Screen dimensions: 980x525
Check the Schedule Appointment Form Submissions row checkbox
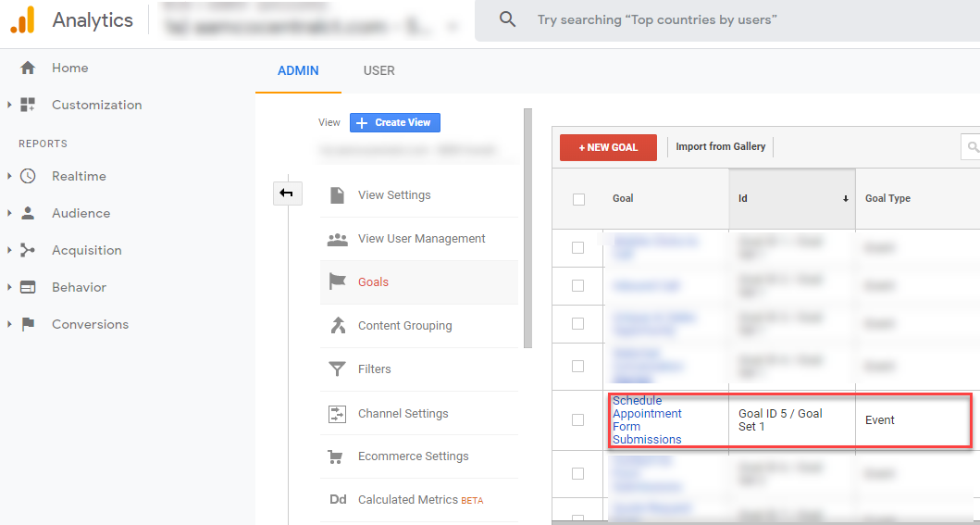(578, 420)
